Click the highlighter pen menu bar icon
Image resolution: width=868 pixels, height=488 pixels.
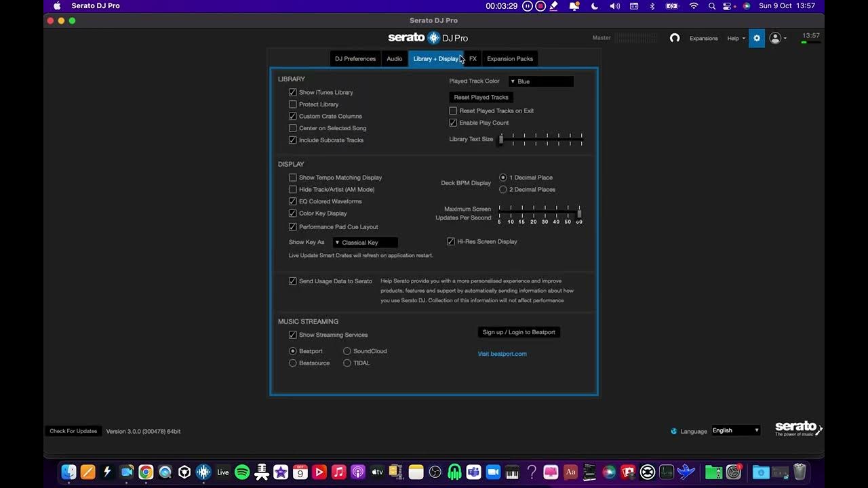point(554,6)
